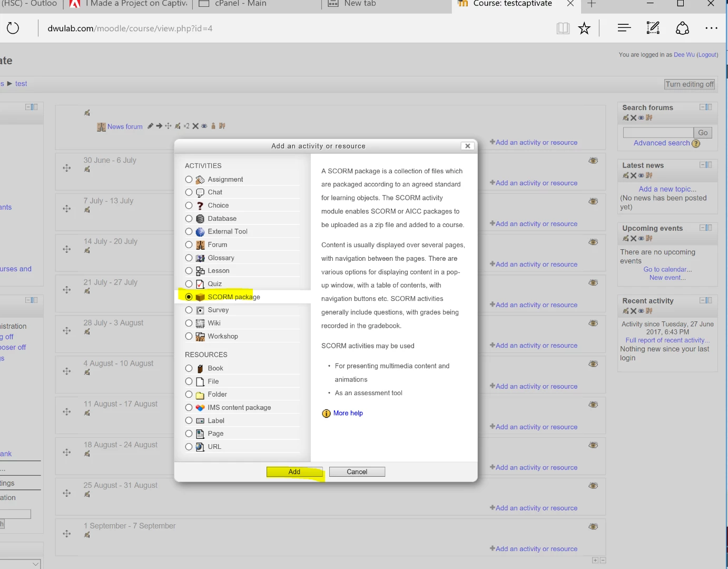Close the Add an activity dialog
Image resolution: width=728 pixels, height=569 pixels.
(467, 146)
